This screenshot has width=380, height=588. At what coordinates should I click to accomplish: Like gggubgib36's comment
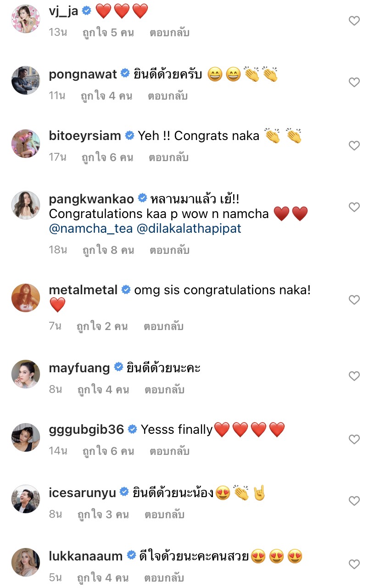coord(354,439)
